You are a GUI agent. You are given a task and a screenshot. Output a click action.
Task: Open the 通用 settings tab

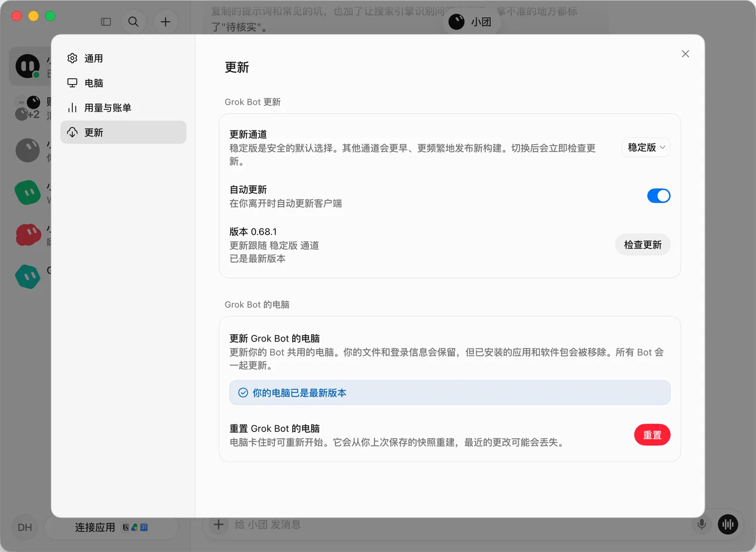pos(123,58)
